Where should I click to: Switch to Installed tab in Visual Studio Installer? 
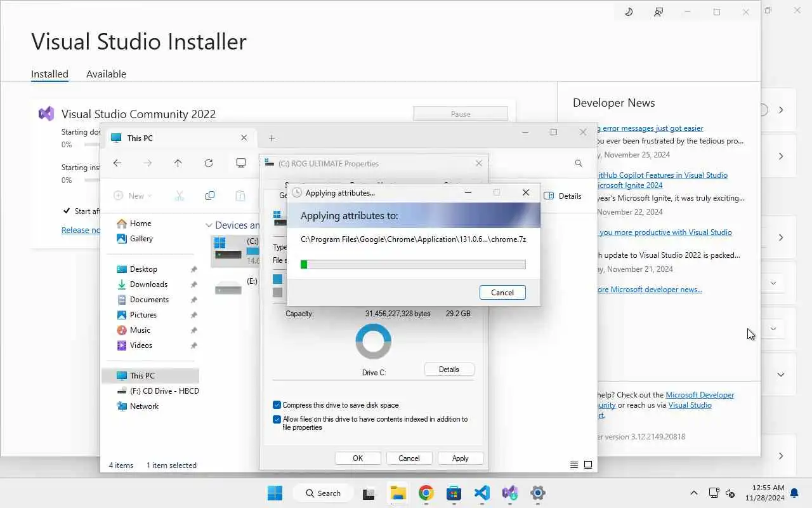[49, 74]
